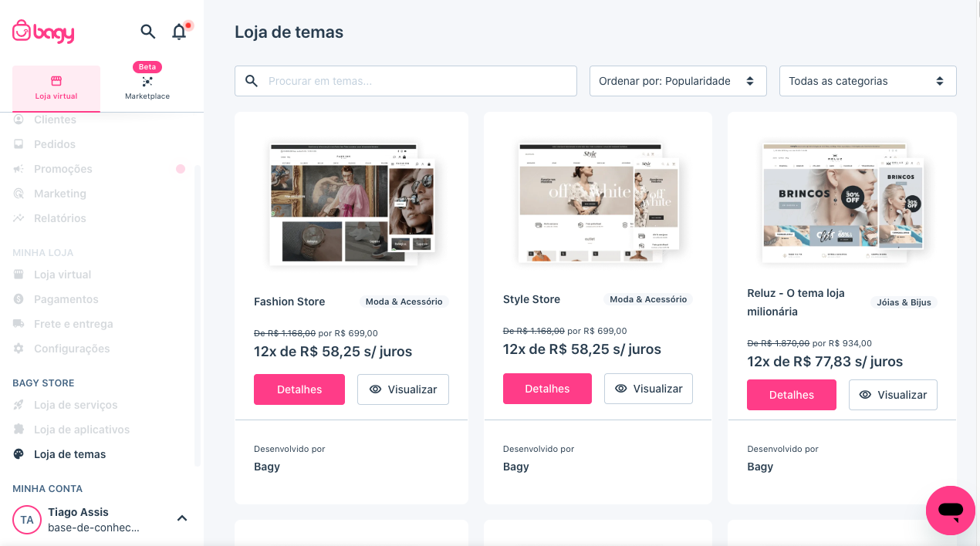Preview the Style Store theme via Visualizar
This screenshot has width=980, height=546.
coord(648,389)
